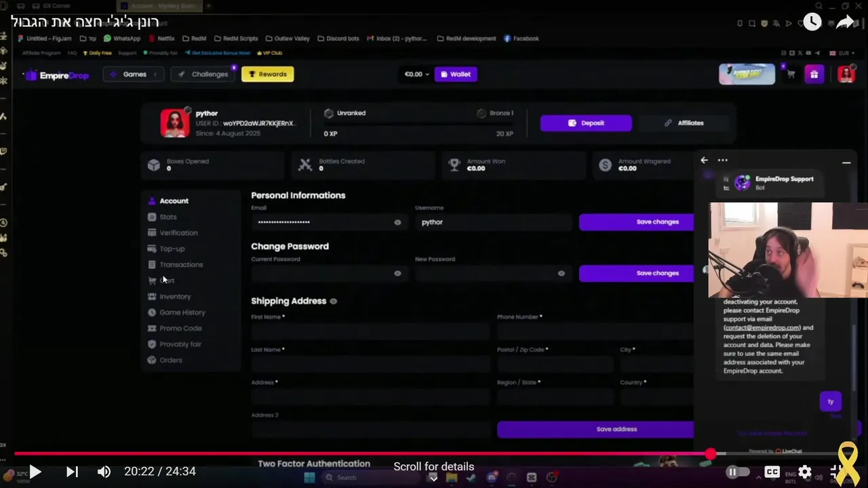Click the First Name field
The height and width of the screenshot is (488, 868).
click(370, 331)
